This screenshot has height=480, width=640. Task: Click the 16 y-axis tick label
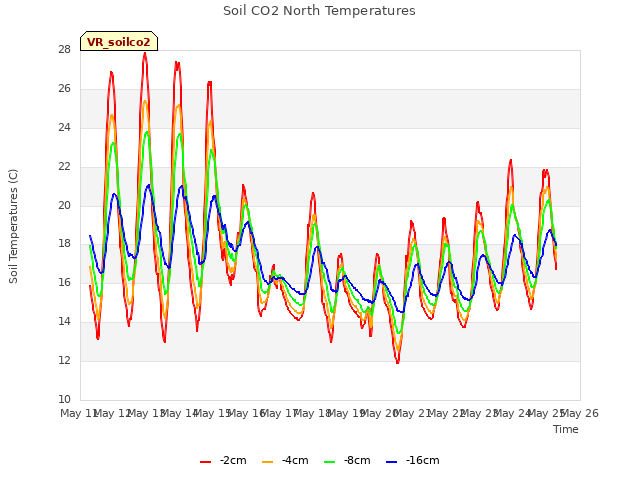click(64, 283)
